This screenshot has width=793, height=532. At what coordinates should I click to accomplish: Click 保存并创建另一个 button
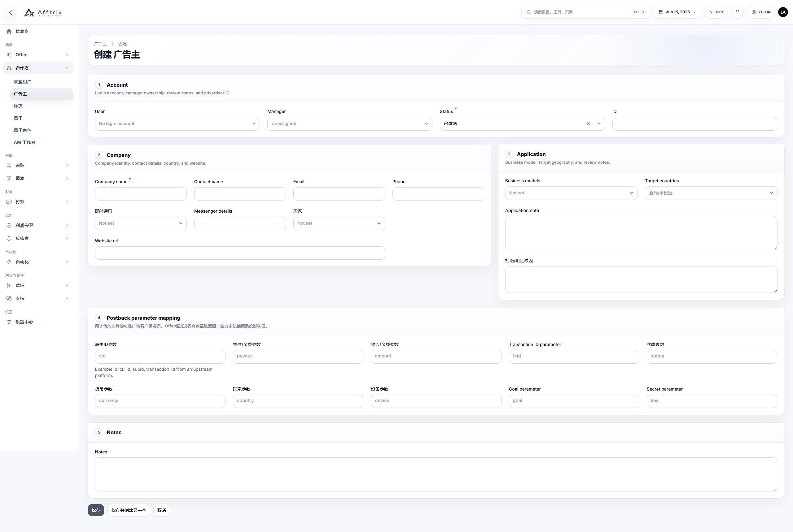(x=129, y=510)
